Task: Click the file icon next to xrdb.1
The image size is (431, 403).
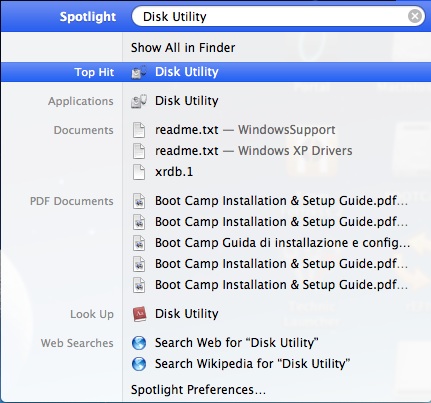Action: click(x=139, y=172)
